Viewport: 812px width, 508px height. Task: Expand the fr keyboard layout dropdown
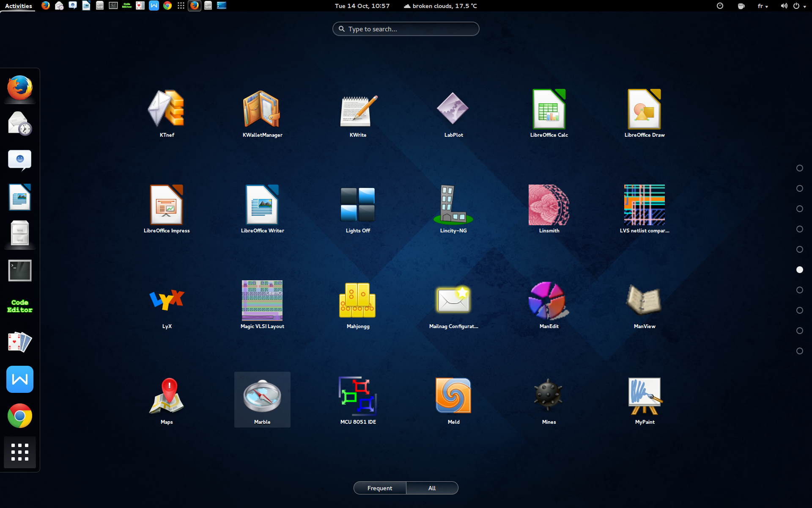click(763, 6)
